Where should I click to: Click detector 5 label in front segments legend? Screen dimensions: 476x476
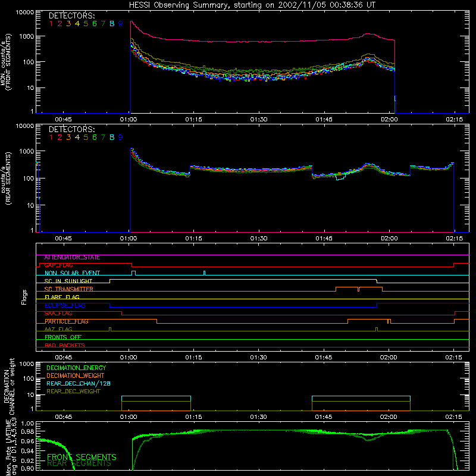coord(86,24)
